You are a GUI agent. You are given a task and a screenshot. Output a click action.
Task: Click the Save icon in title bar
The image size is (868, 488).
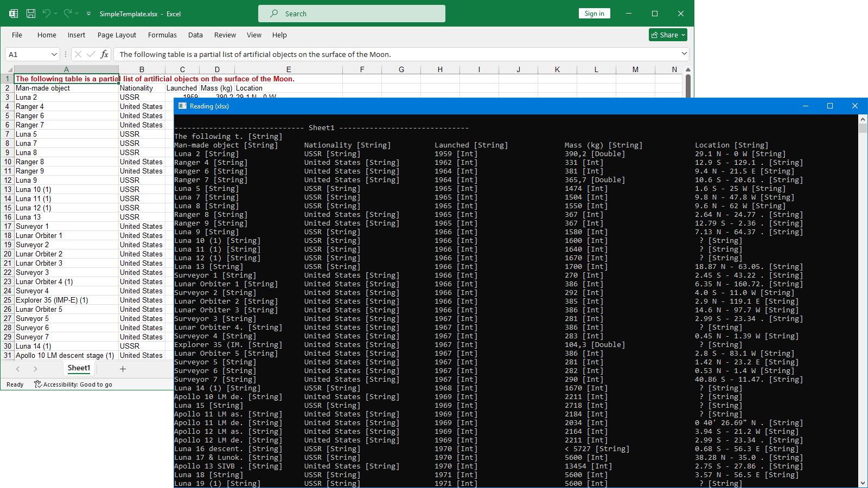(x=31, y=14)
